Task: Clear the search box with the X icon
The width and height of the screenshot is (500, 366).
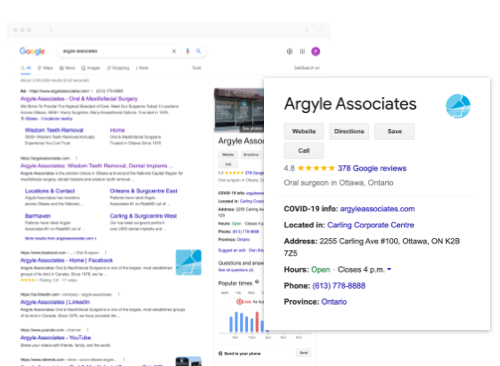Action: 174,51
